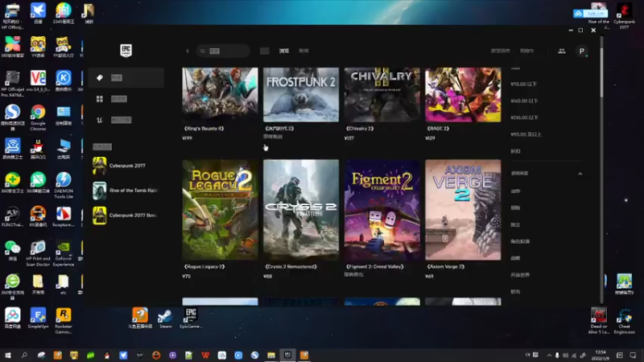The height and width of the screenshot is (362, 644).
Task: Open the profile avatar marked P
Action: pyautogui.click(x=581, y=51)
